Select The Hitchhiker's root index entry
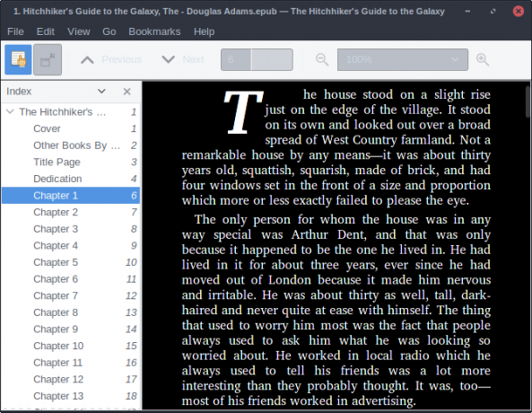 [71, 111]
